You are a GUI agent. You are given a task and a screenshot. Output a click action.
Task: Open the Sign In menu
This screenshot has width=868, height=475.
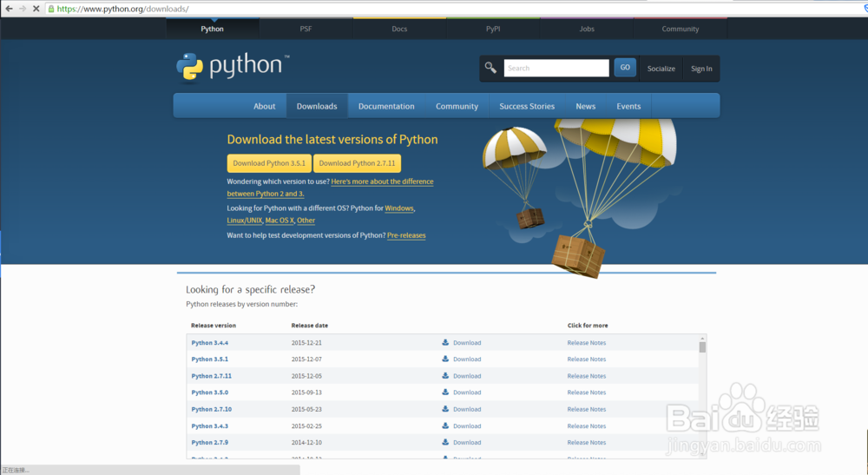(701, 69)
